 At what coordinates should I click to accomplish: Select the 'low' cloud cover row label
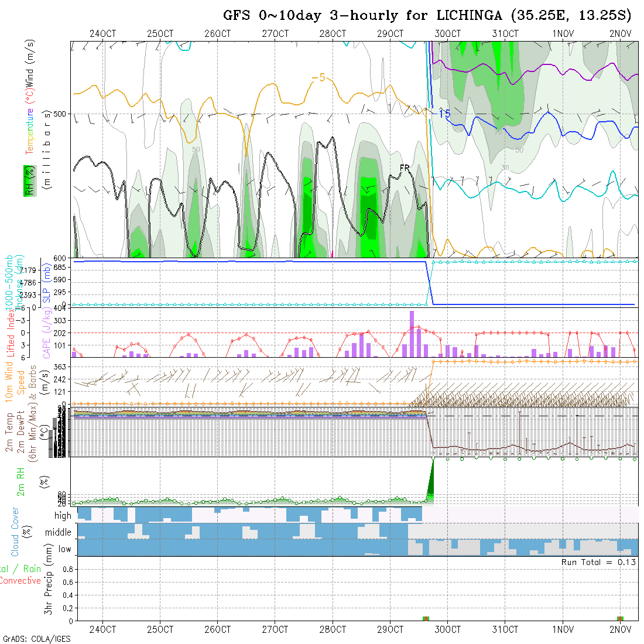click(64, 549)
